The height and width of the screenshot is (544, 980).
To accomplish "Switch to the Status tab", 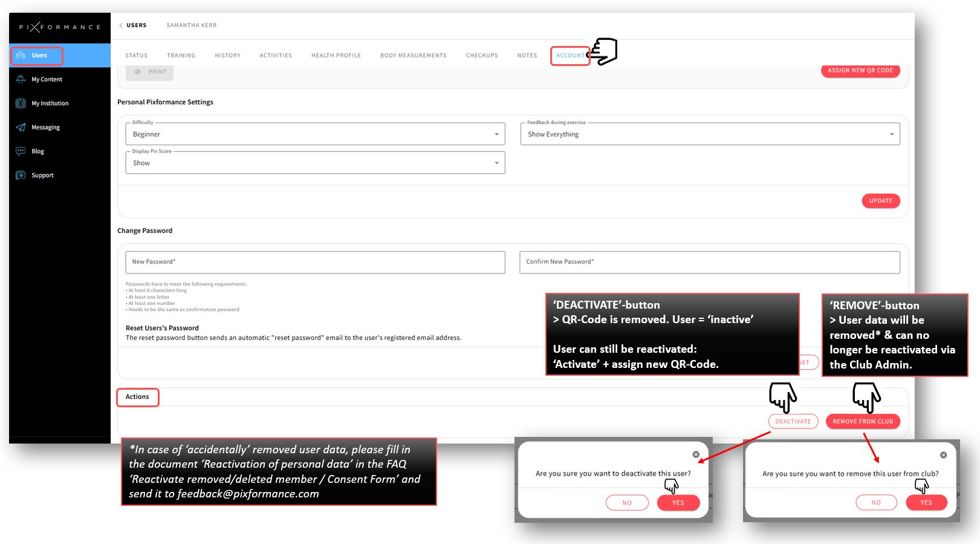I will tap(136, 56).
